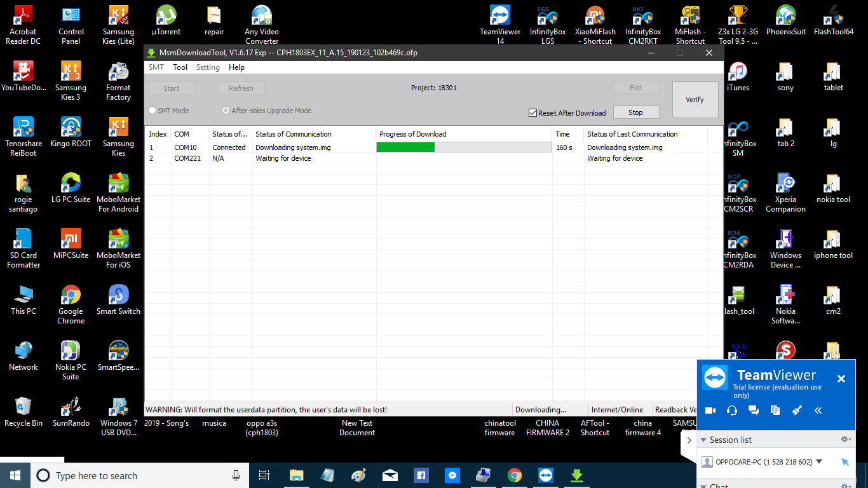Open the Tool menu

tap(180, 67)
